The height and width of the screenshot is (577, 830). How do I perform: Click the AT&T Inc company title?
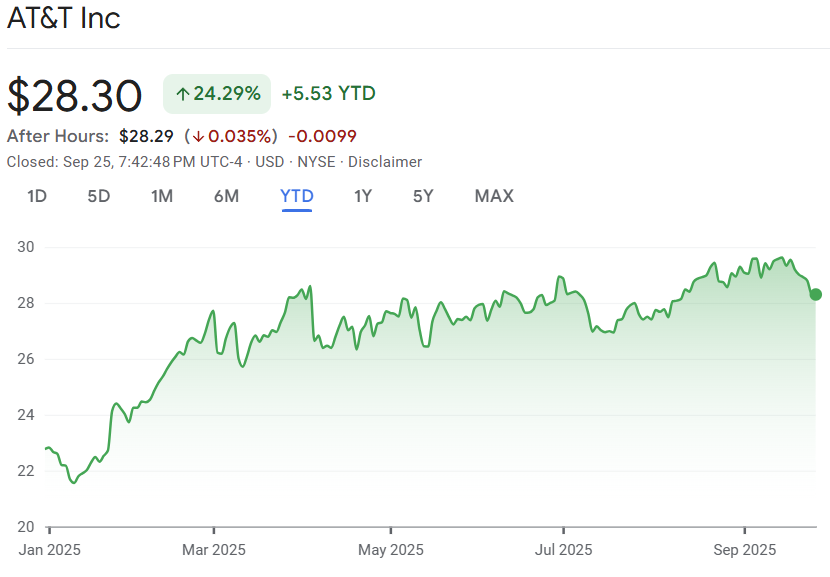tap(64, 18)
